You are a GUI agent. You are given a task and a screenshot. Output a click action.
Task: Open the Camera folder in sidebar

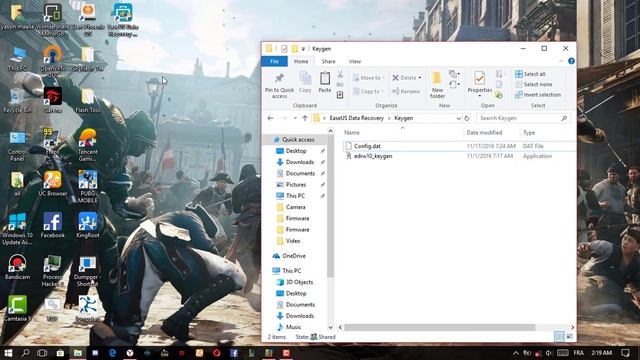[296, 207]
